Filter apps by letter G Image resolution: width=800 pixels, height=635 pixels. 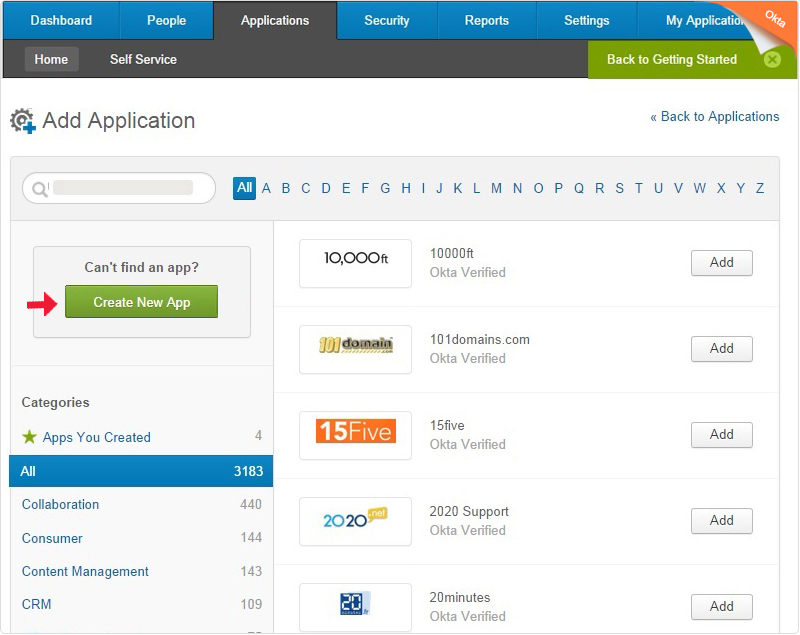pyautogui.click(x=385, y=189)
